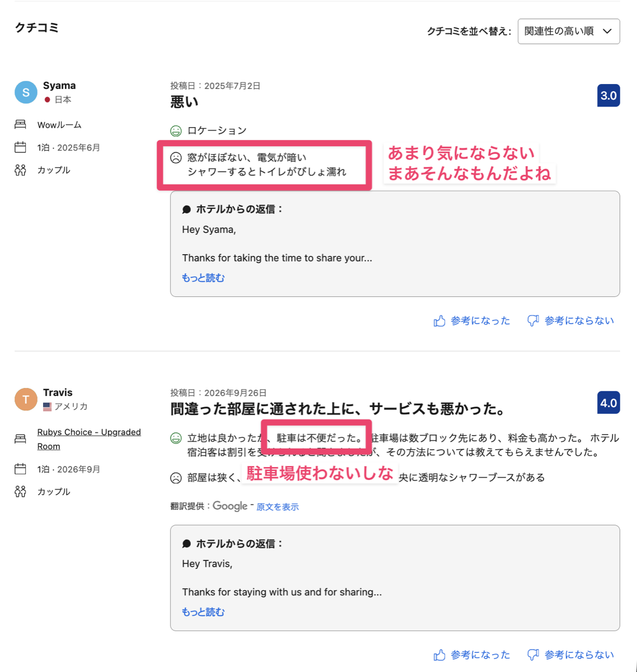This screenshot has height=672, width=637.
Task: Click the bed icon next to Wowルーム
Action: 21,124
